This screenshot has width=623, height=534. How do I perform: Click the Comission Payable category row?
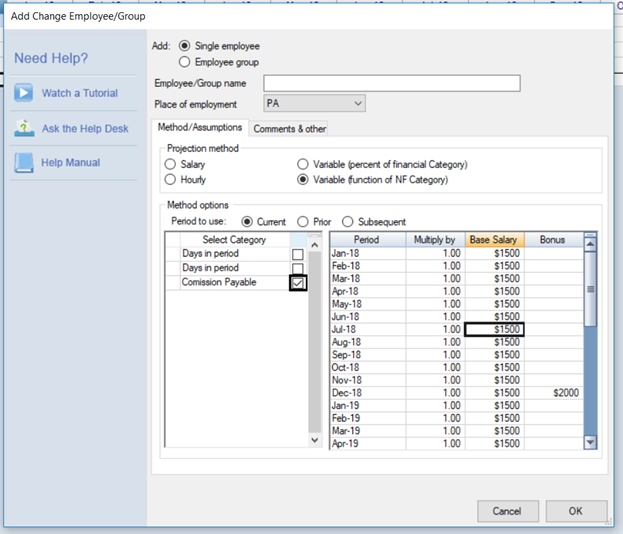pos(235,282)
